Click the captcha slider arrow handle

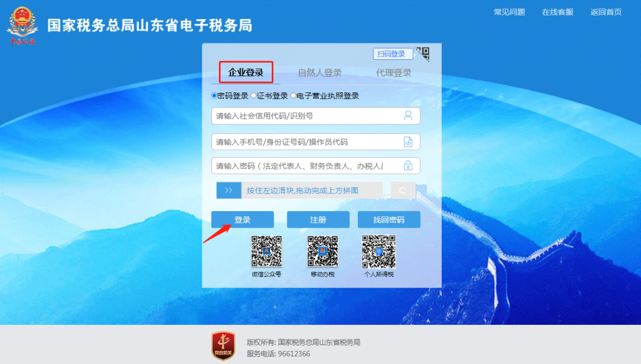(229, 190)
